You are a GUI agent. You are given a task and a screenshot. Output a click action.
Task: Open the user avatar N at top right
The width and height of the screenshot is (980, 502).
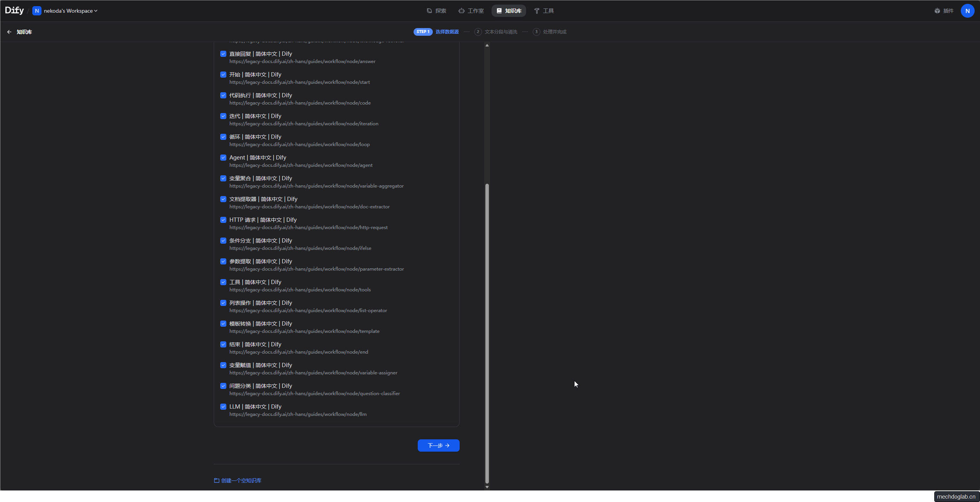967,11
